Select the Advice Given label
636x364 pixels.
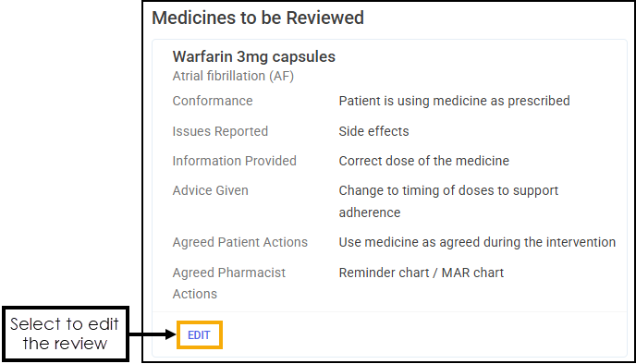[x=210, y=190]
